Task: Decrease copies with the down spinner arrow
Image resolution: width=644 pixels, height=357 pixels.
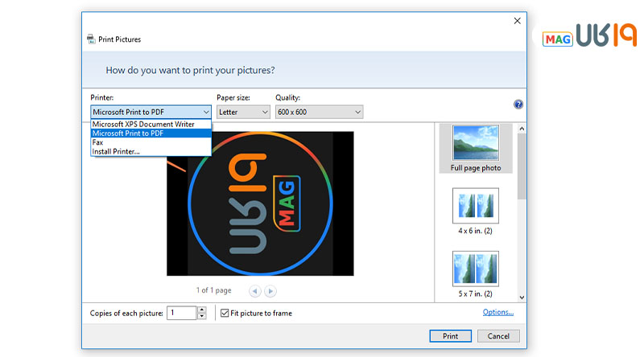Action: coord(201,317)
